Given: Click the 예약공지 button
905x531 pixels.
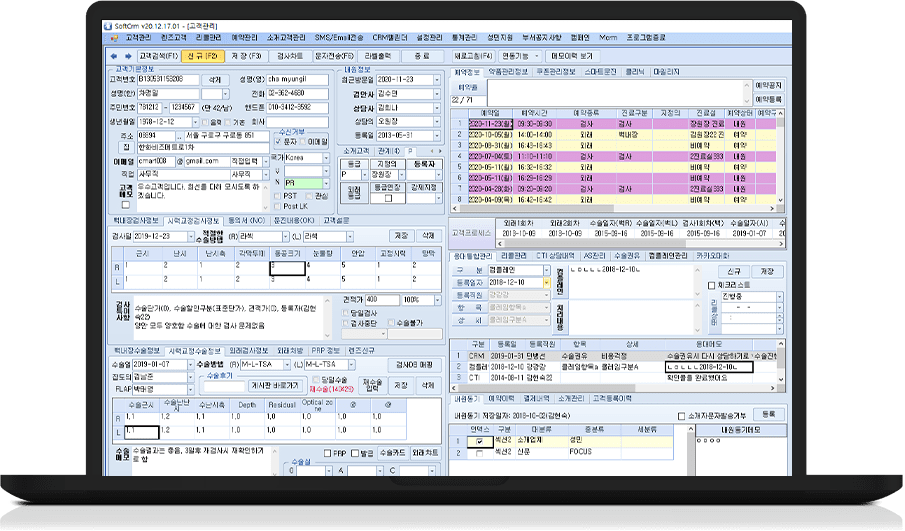Looking at the screenshot, I should tap(768, 85).
